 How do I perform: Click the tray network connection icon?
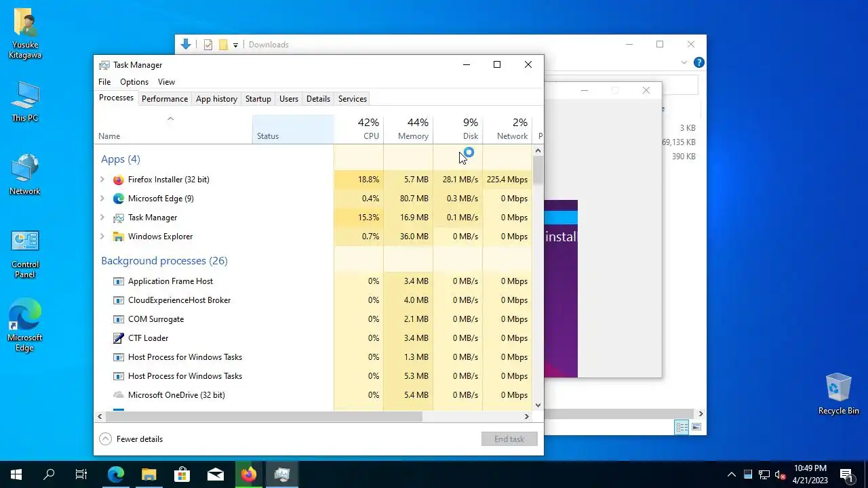pyautogui.click(x=764, y=474)
